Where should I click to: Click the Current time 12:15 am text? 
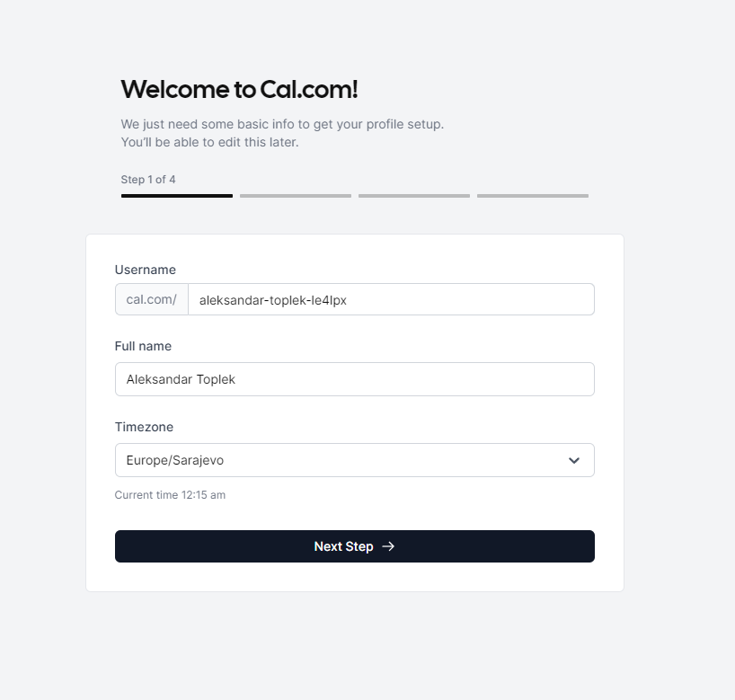[x=170, y=494]
